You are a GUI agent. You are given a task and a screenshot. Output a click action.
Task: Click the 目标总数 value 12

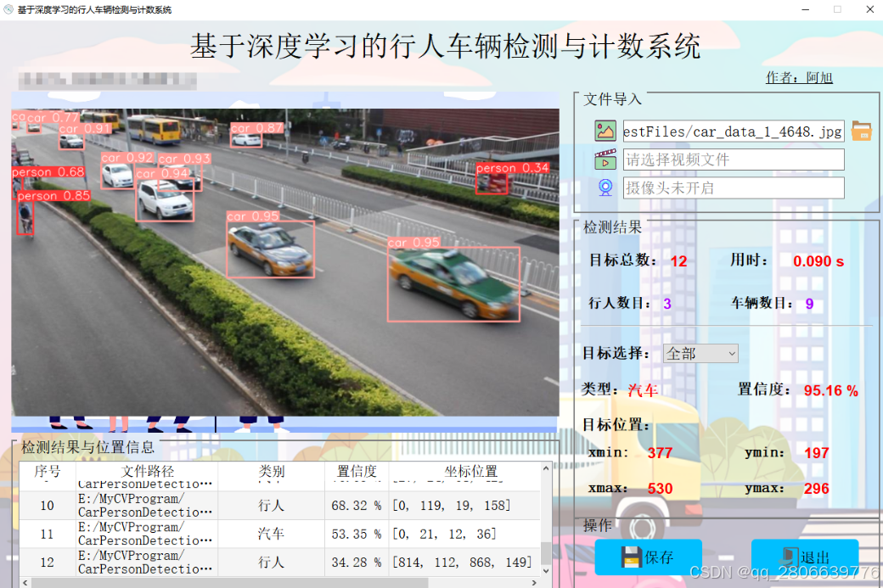678,261
